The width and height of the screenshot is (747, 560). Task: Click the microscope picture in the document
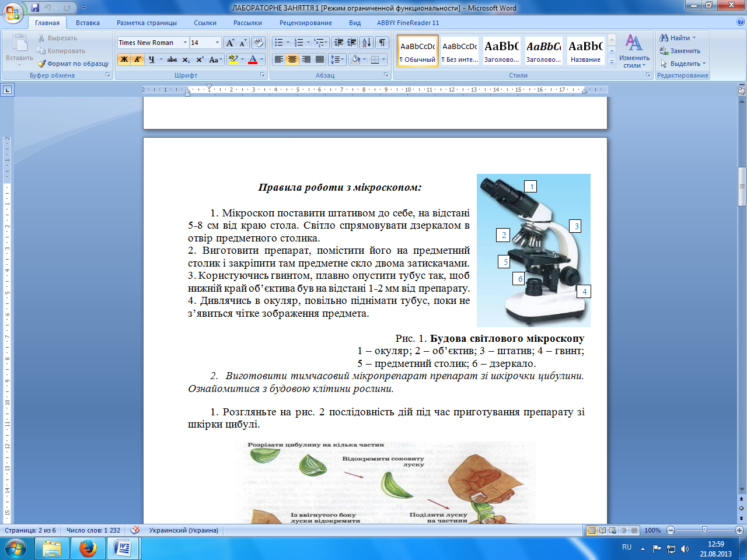[x=533, y=250]
